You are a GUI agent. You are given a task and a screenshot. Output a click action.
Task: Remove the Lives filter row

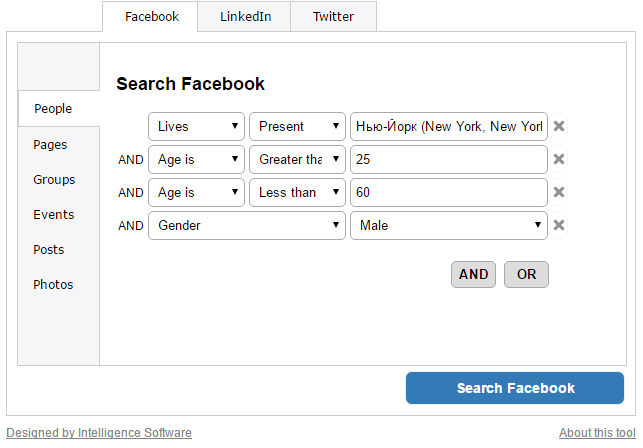[559, 126]
